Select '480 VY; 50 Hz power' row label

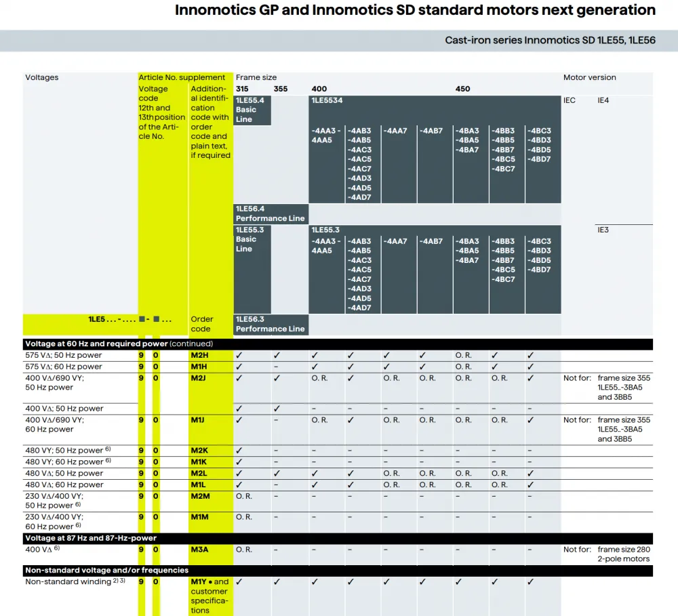coord(68,451)
